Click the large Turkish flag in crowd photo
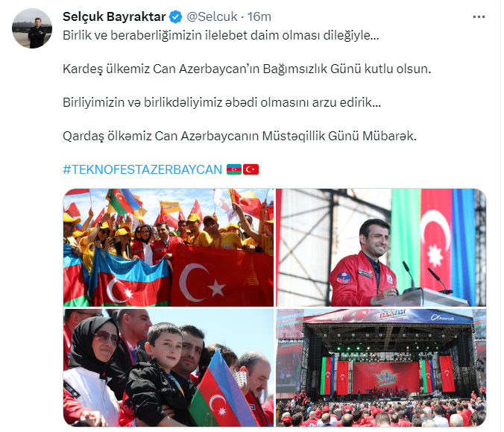The height and width of the screenshot is (432, 504). [x=221, y=277]
